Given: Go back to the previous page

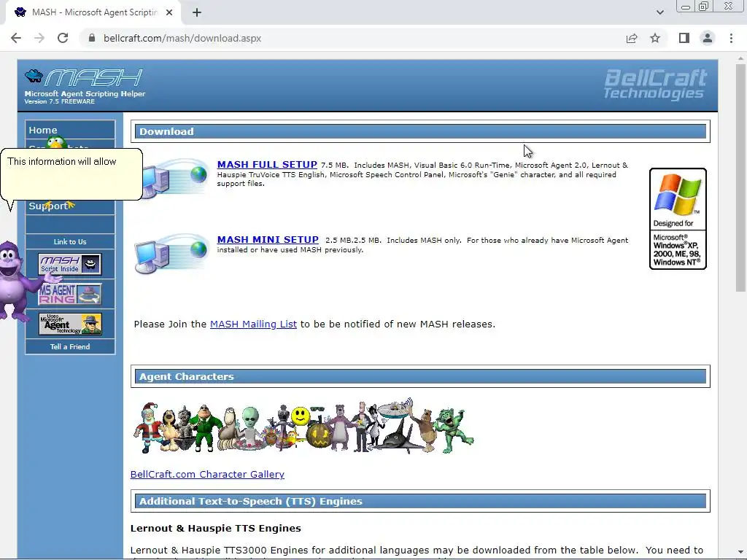Looking at the screenshot, I should click(x=16, y=38).
